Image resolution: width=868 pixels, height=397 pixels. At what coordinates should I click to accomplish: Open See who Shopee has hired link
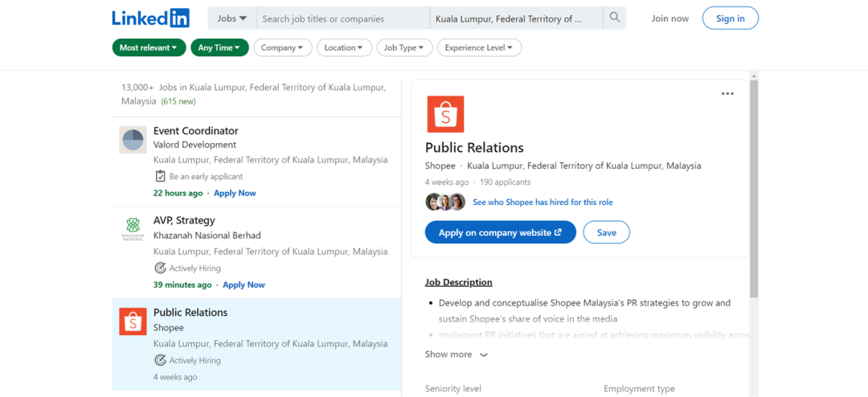point(542,203)
